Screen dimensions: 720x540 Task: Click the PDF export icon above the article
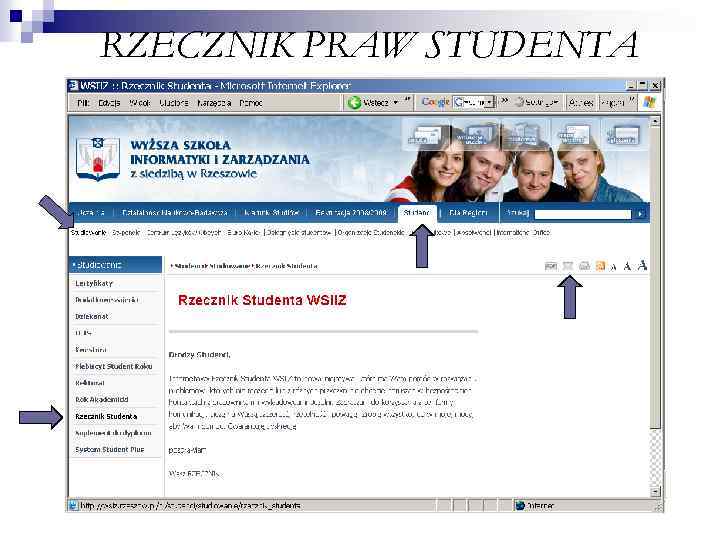click(x=551, y=265)
